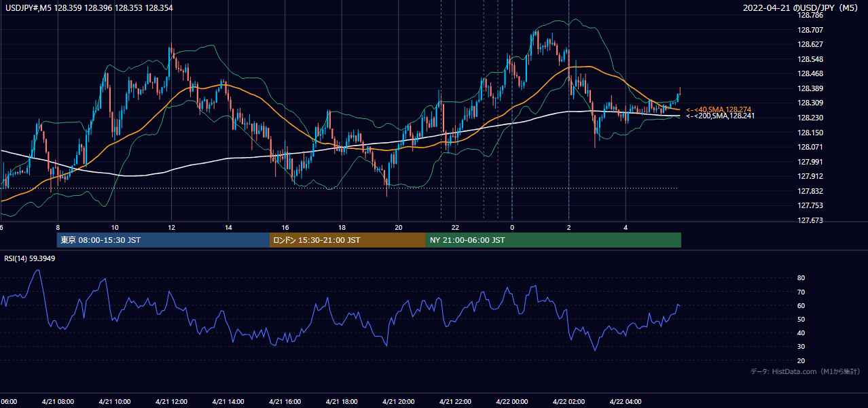Click the 128.230 price axis label
The width and height of the screenshot is (868, 408).
[x=810, y=118]
